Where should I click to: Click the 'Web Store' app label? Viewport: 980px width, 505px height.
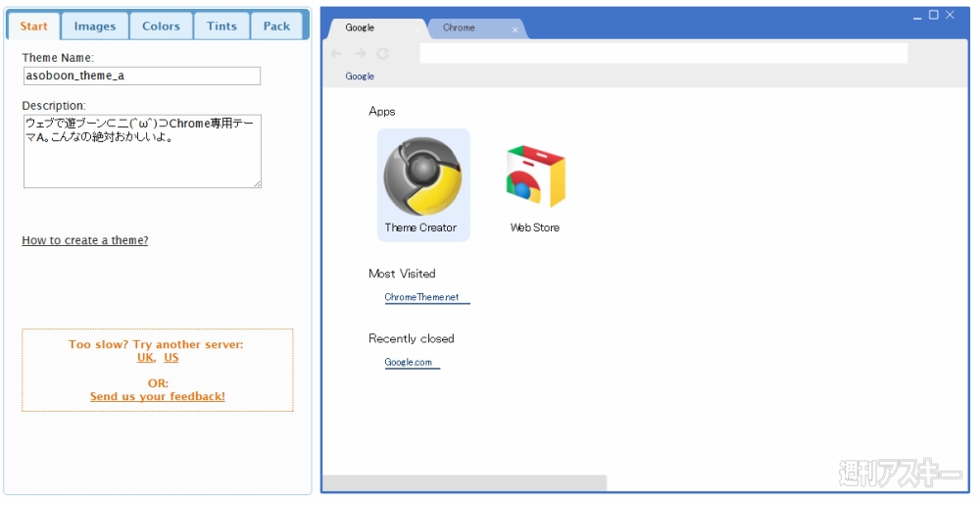click(535, 227)
